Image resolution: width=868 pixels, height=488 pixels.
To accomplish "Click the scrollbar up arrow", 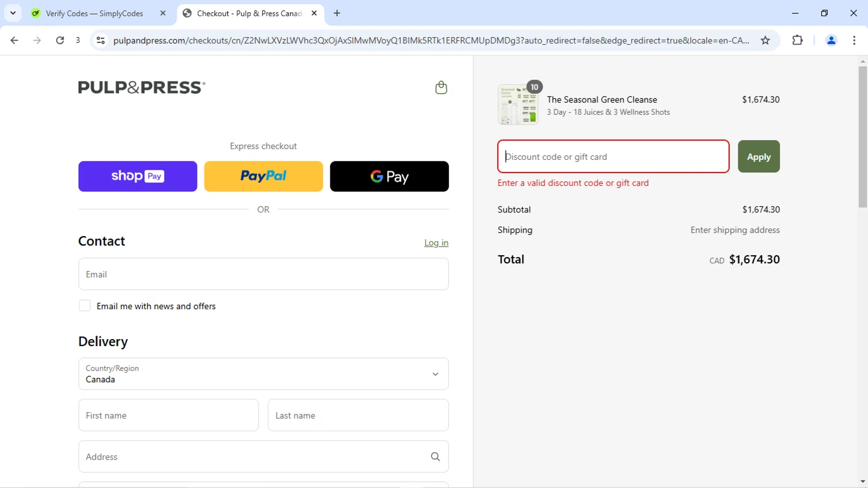I will (863, 61).
